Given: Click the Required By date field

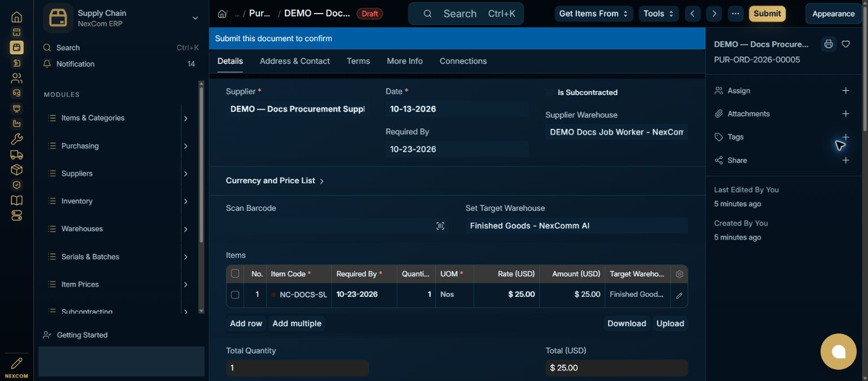Looking at the screenshot, I should 457,149.
